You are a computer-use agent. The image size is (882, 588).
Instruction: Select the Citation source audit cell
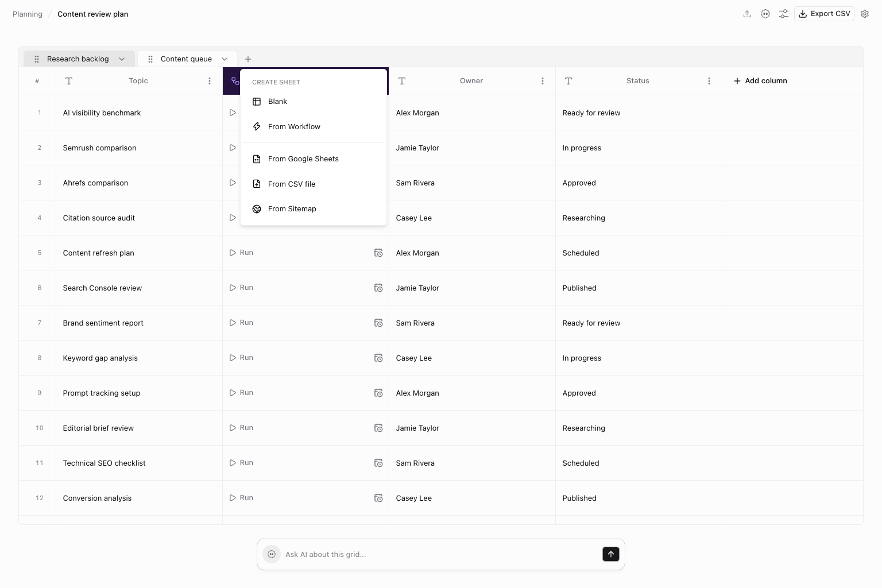[x=139, y=218]
